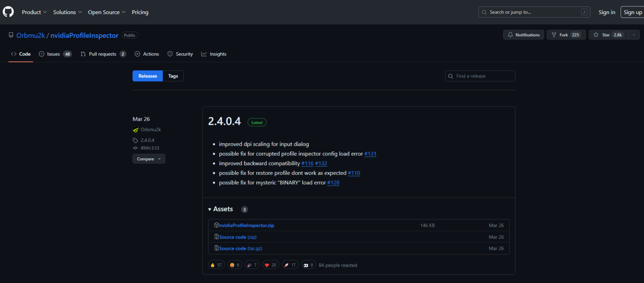The height and width of the screenshot is (283, 644).
Task: Go to the Pull requests tab
Action: pos(103,54)
